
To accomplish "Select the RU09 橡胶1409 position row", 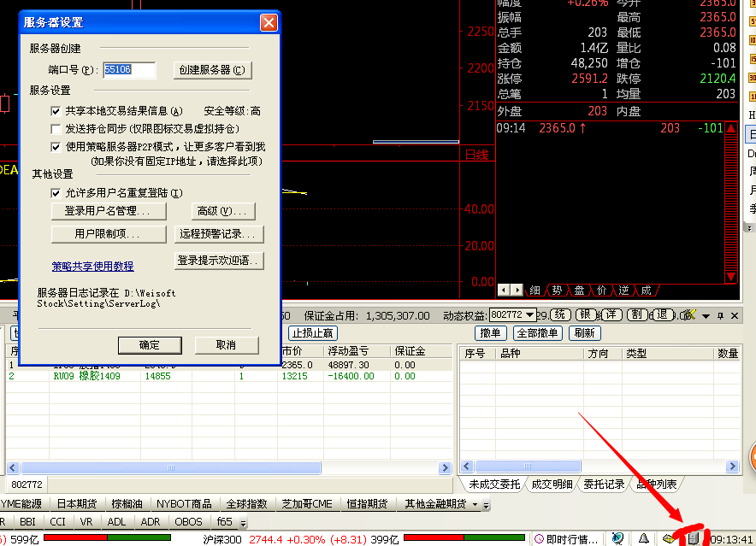I will [229, 376].
